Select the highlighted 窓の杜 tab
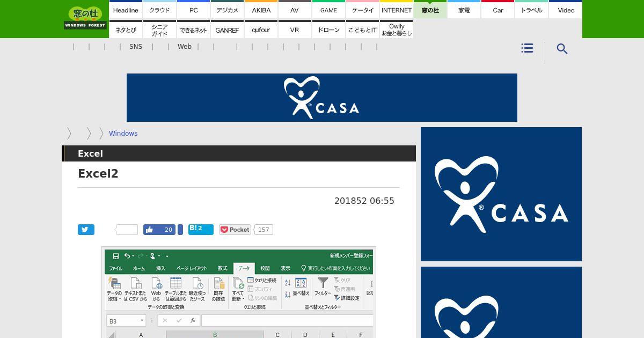Viewport: 644px width, 338px height. coord(430,9)
